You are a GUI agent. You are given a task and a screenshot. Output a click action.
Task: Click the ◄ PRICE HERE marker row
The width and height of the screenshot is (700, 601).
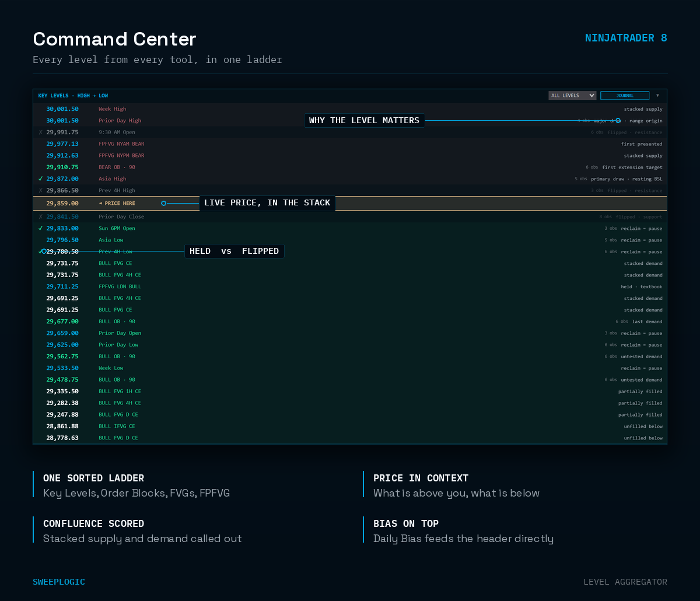350,204
